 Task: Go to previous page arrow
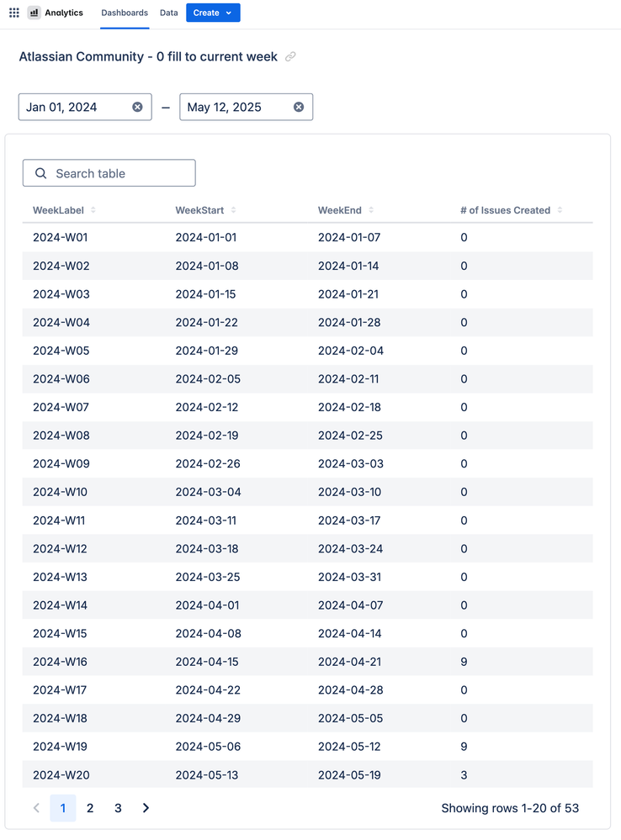coord(36,808)
